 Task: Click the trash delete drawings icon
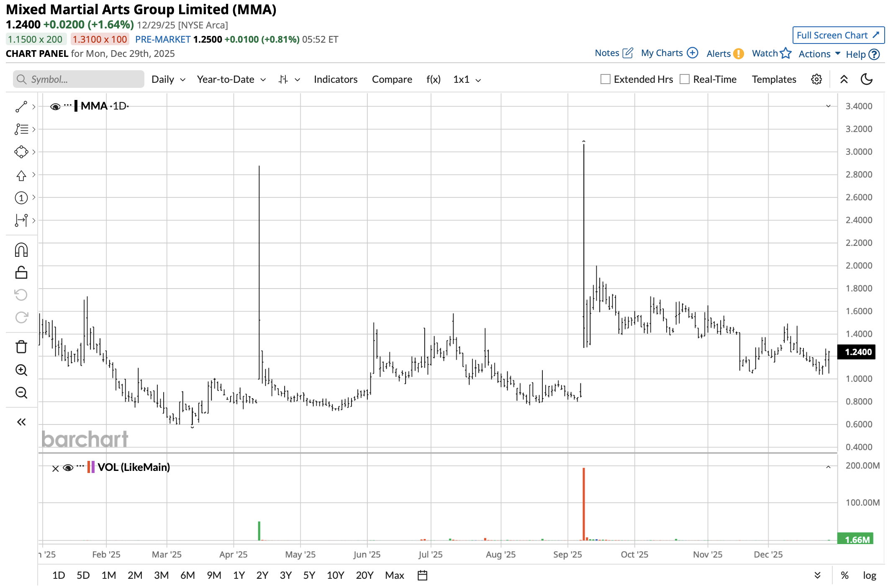point(21,347)
